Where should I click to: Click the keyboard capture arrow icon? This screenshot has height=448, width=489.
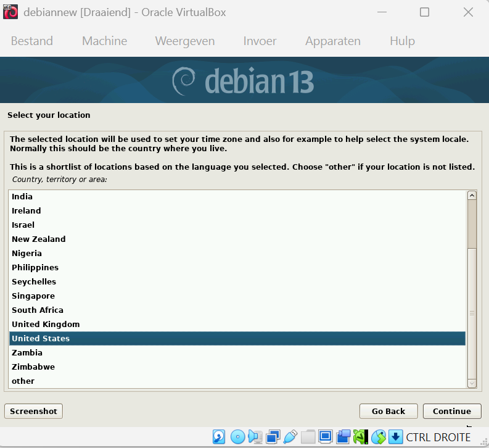[395, 437]
